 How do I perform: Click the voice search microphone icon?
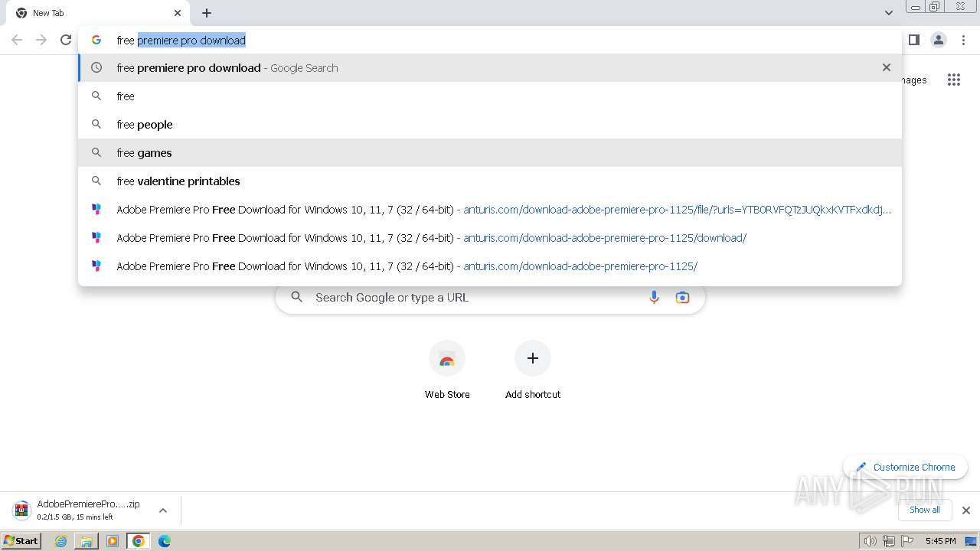654,298
